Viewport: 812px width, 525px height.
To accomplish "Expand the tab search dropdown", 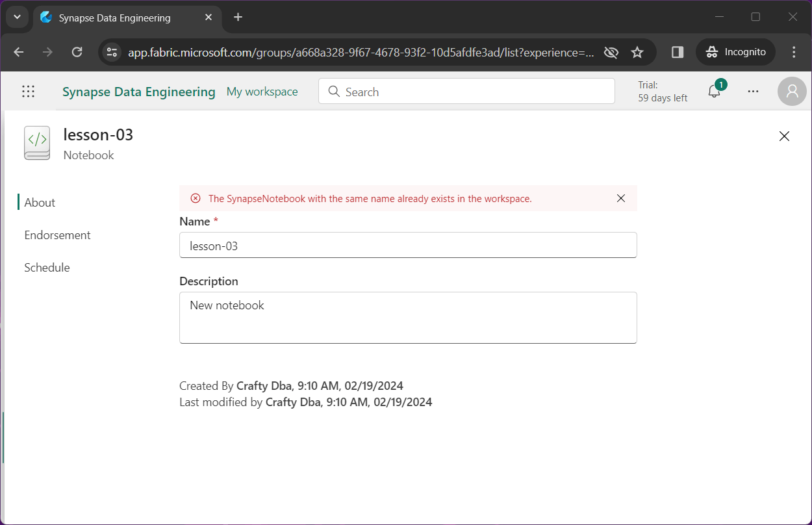I will 17,17.
